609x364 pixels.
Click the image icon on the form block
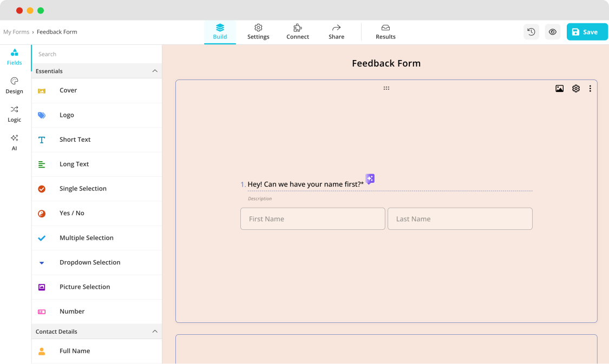click(x=559, y=88)
